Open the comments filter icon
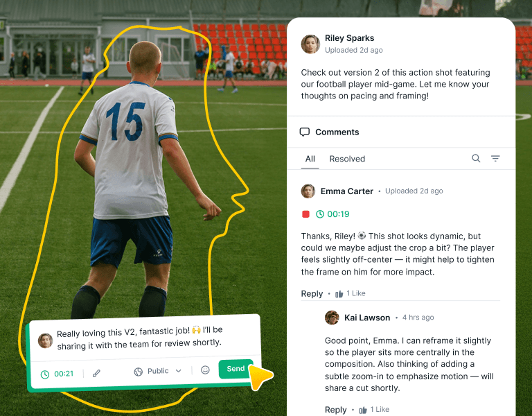 pos(495,158)
